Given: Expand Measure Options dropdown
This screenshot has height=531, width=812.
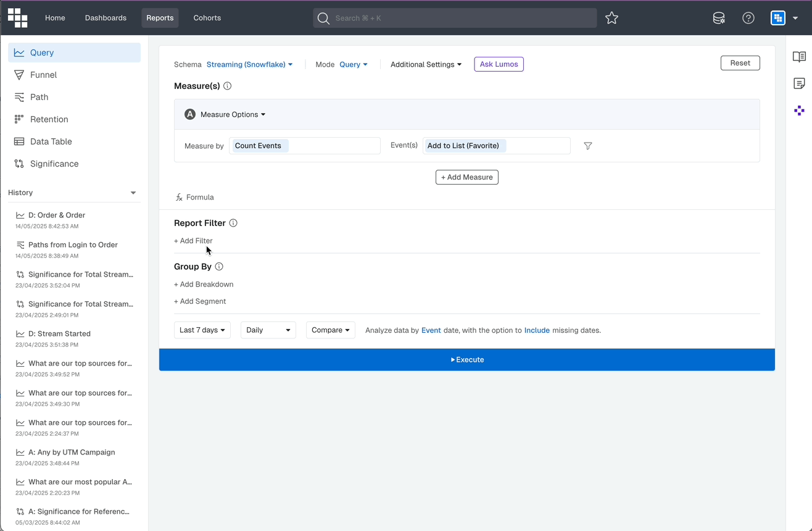Looking at the screenshot, I should point(233,114).
